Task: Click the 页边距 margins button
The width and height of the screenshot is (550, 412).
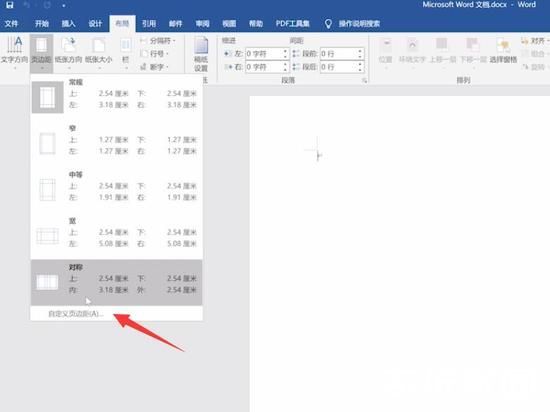Action: coord(41,53)
